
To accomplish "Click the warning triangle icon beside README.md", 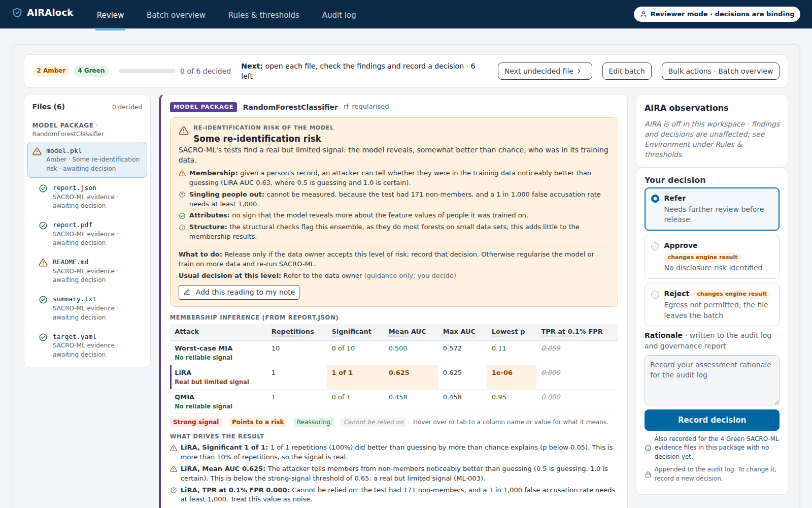I will (43, 263).
